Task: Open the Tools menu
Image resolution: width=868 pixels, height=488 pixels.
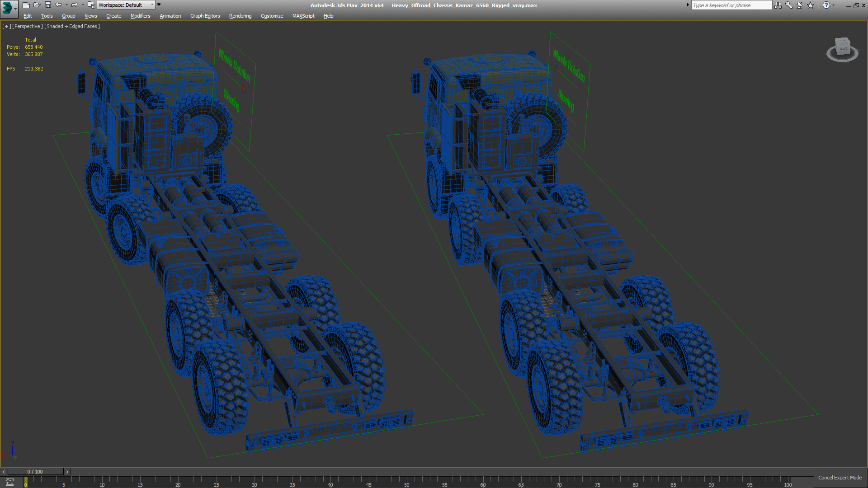Action: pos(47,16)
